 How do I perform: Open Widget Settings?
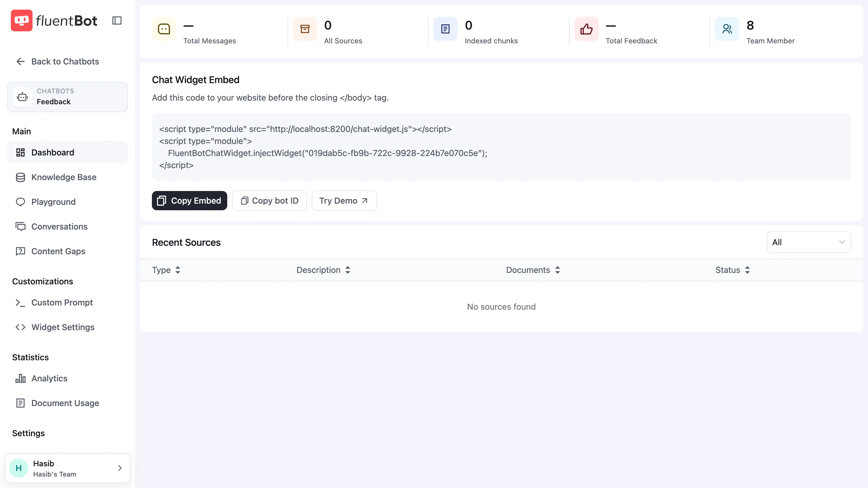click(68, 327)
